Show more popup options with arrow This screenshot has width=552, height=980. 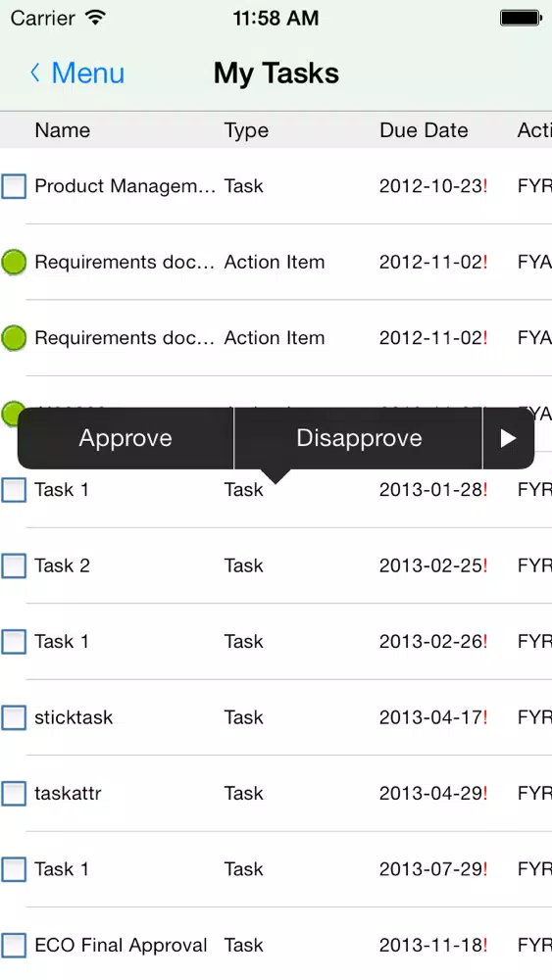[x=508, y=438]
